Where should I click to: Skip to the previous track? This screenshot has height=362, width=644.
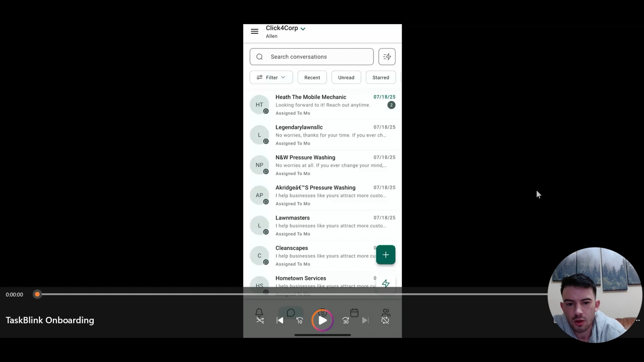pyautogui.click(x=280, y=320)
